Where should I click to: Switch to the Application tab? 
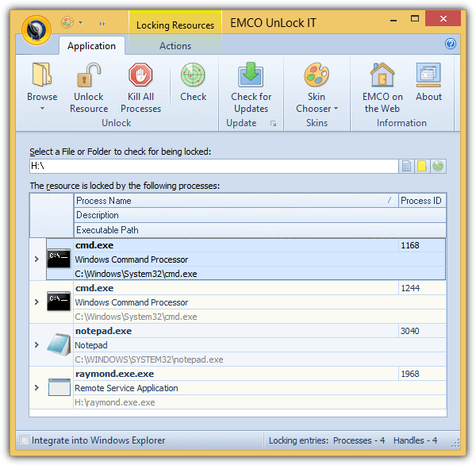(92, 46)
